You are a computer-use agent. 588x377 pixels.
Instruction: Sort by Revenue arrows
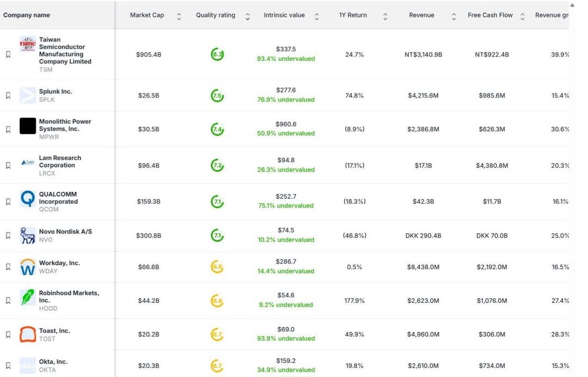point(454,16)
